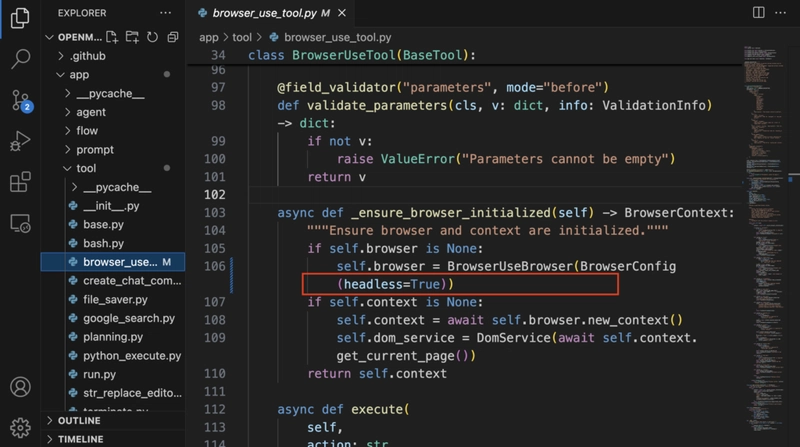800x447 pixels.
Task: Click the New Folder icon in Explorer
Action: tap(132, 37)
